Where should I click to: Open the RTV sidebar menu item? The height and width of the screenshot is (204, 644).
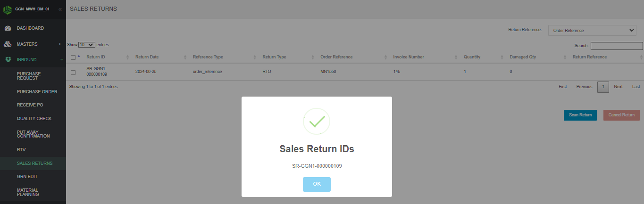tap(21, 150)
